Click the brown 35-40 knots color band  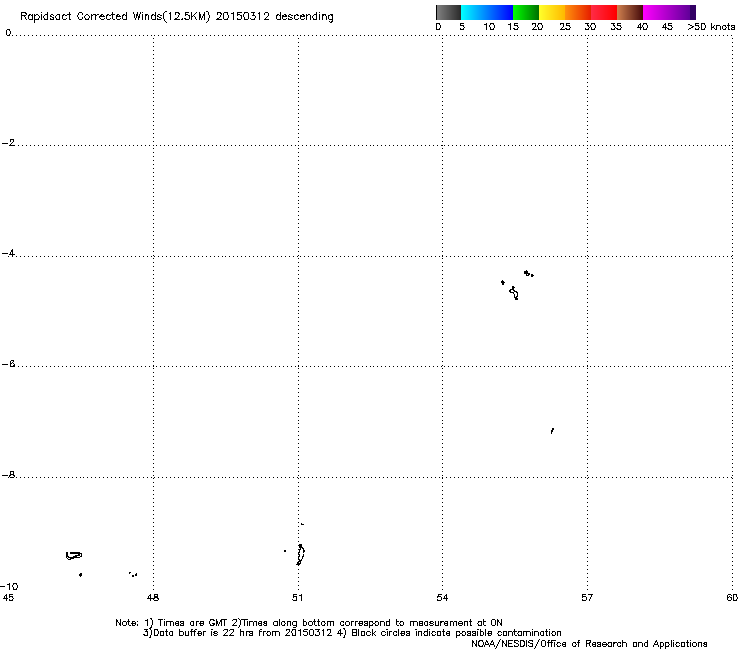[x=630, y=12]
